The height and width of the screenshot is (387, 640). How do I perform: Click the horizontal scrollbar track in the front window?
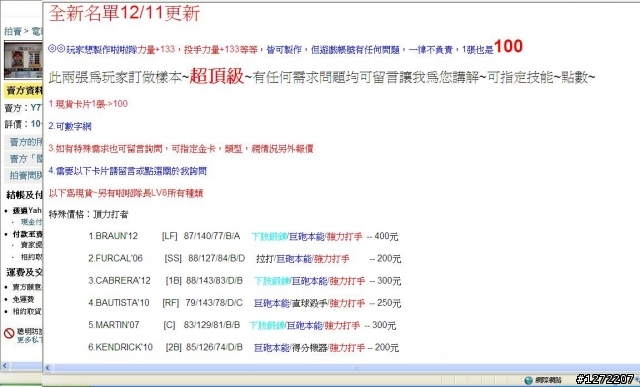coord(345,368)
